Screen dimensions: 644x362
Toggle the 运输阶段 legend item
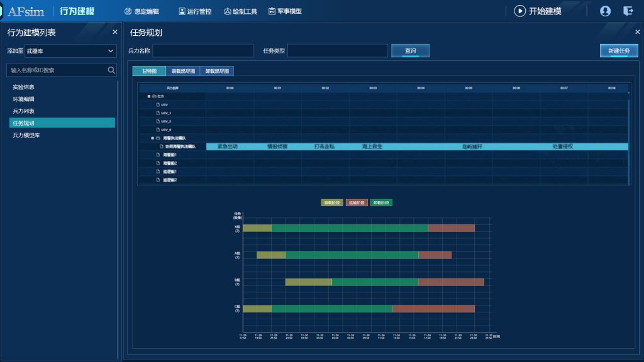pyautogui.click(x=356, y=203)
